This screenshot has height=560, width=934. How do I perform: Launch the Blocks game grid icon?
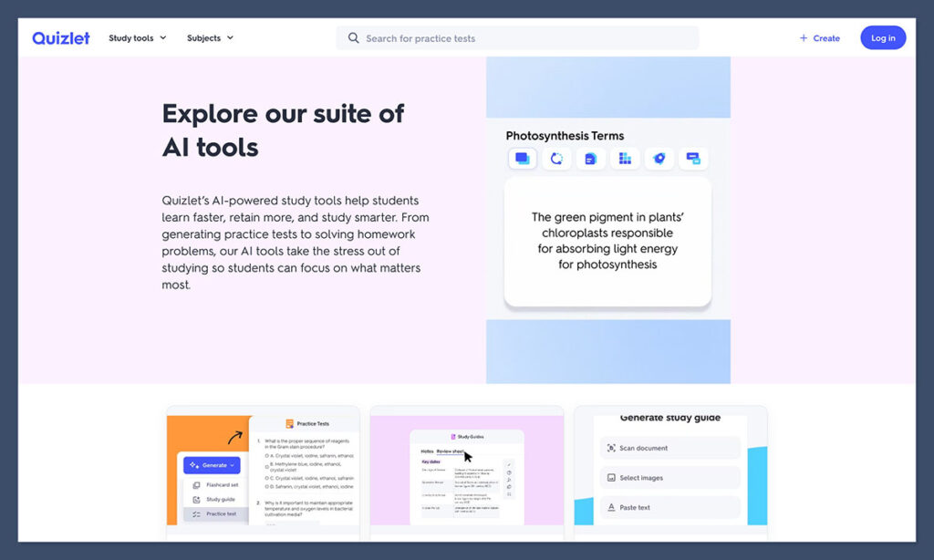point(626,159)
